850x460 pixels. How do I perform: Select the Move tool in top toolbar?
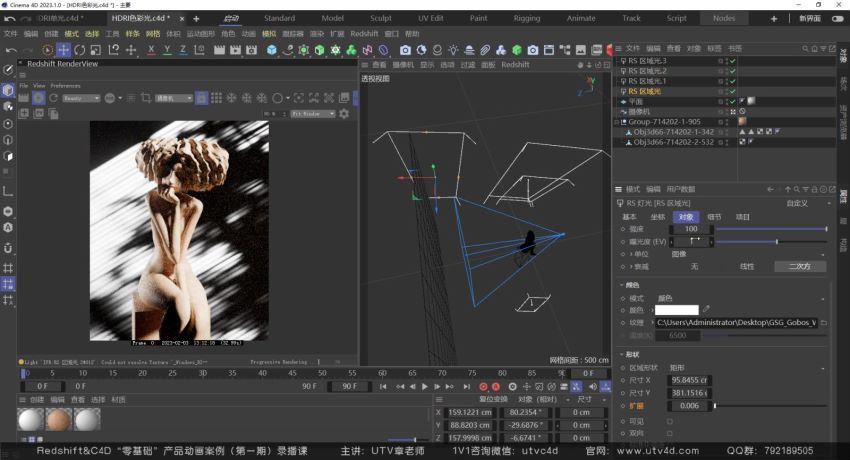tap(63, 50)
